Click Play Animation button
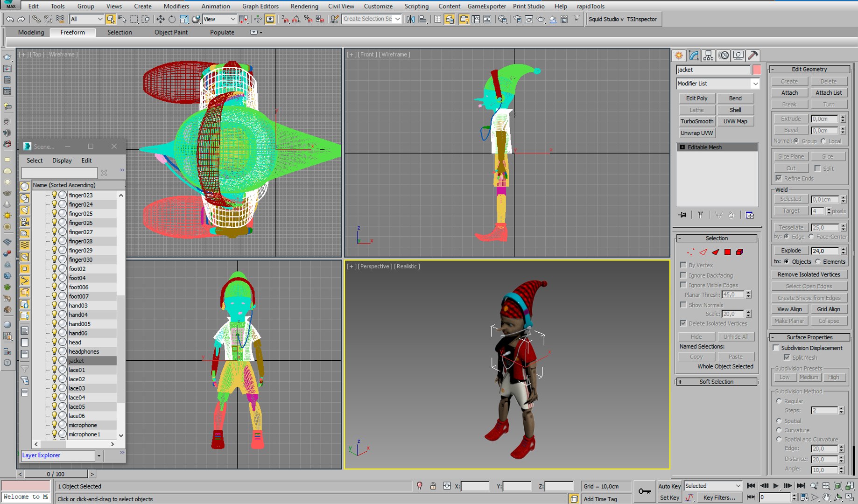 coord(776,486)
